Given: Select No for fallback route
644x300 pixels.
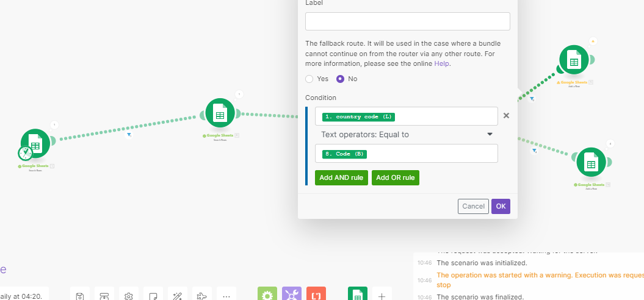Looking at the screenshot, I should [340, 79].
